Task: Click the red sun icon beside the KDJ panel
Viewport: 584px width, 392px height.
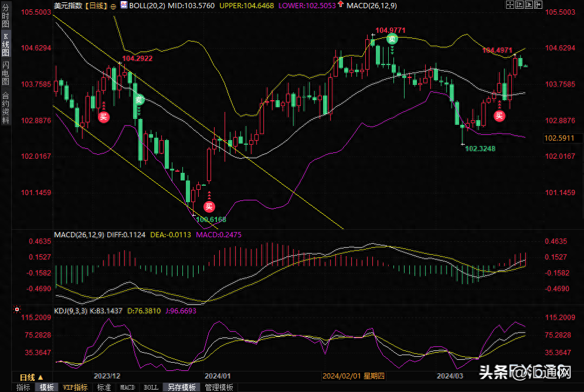Action: click(16, 307)
